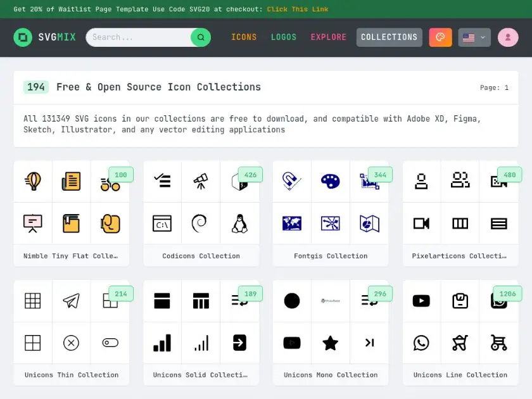The width and height of the screenshot is (532, 399).
Task: Open the orange theme palette icon in header
Action: [x=440, y=37]
